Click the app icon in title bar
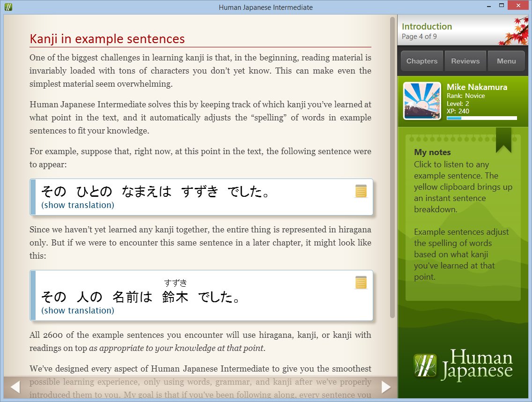Image resolution: width=532 pixels, height=402 pixels. 8,7
